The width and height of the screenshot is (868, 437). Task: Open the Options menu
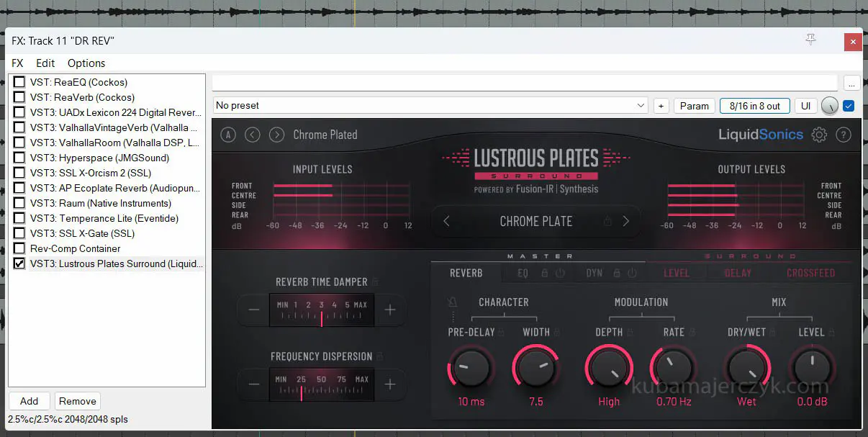point(86,63)
